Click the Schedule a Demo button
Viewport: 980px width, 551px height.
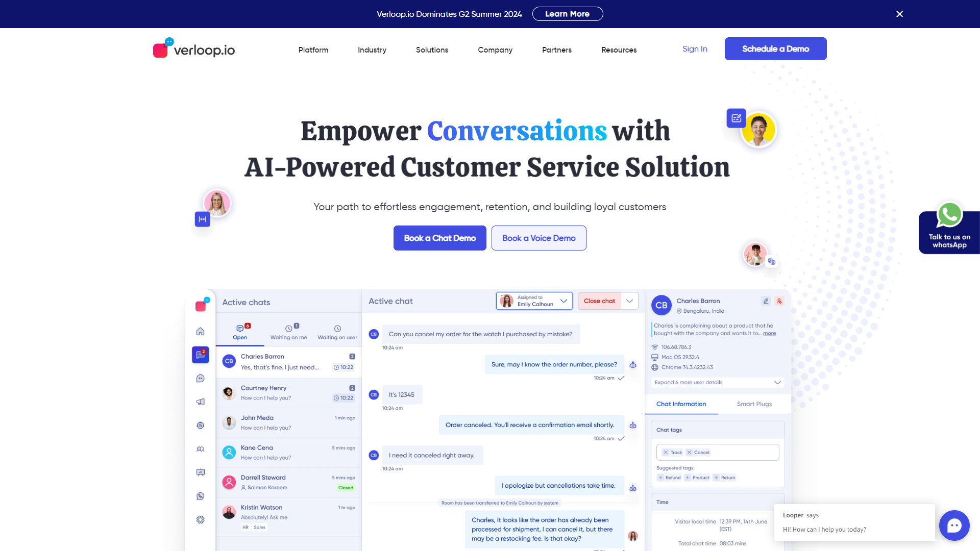point(775,48)
